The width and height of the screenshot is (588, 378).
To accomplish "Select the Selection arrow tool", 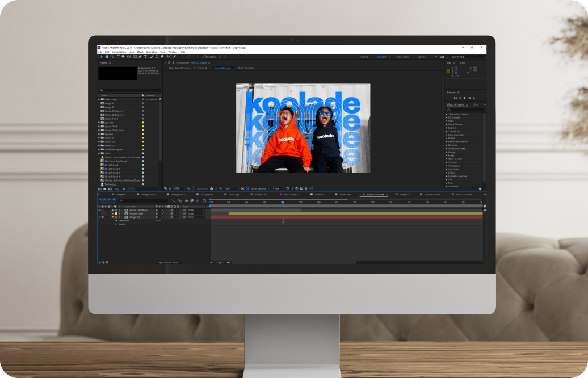I will point(102,57).
